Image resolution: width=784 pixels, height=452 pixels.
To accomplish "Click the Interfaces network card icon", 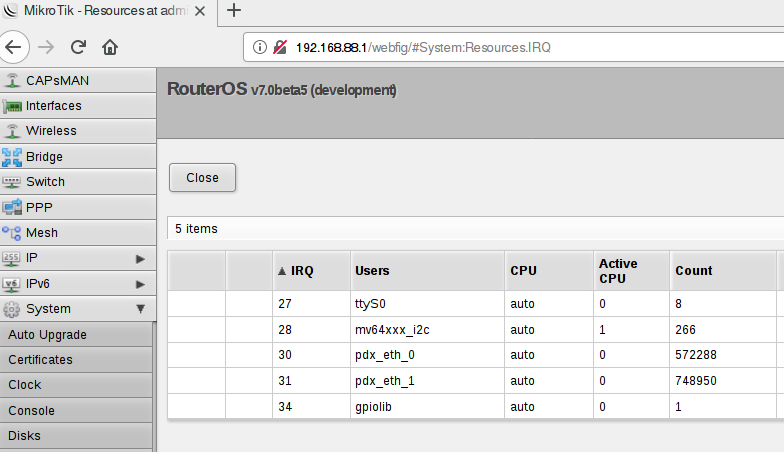I will [x=12, y=106].
